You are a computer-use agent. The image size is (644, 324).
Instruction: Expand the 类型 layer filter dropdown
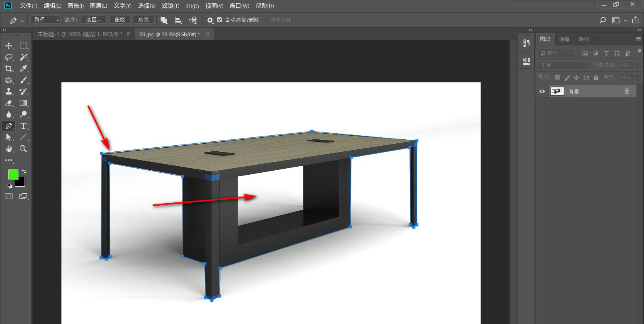point(557,53)
